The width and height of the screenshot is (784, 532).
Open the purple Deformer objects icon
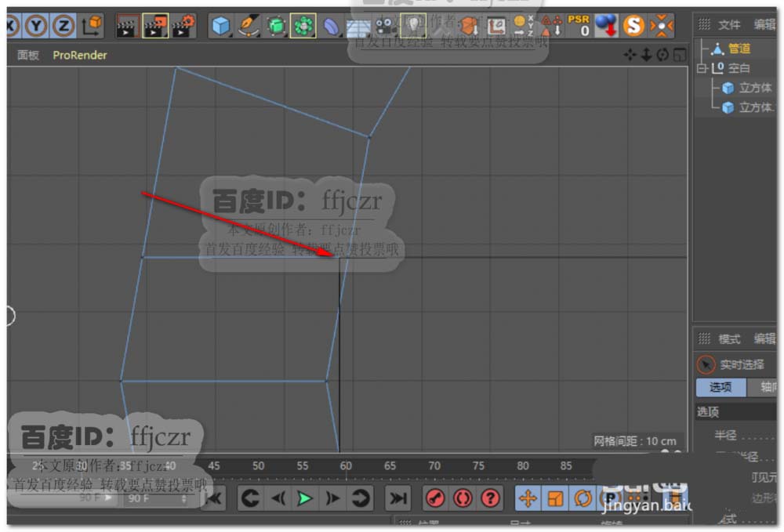pyautogui.click(x=331, y=26)
